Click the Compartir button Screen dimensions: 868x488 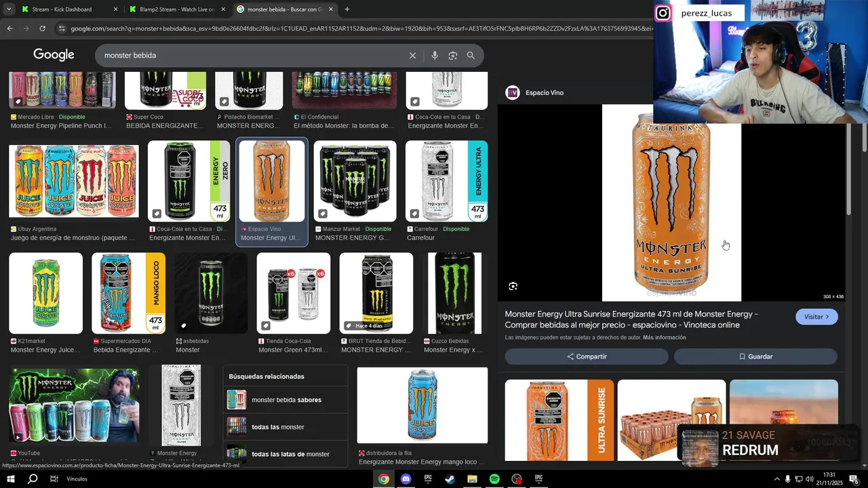[x=587, y=357]
